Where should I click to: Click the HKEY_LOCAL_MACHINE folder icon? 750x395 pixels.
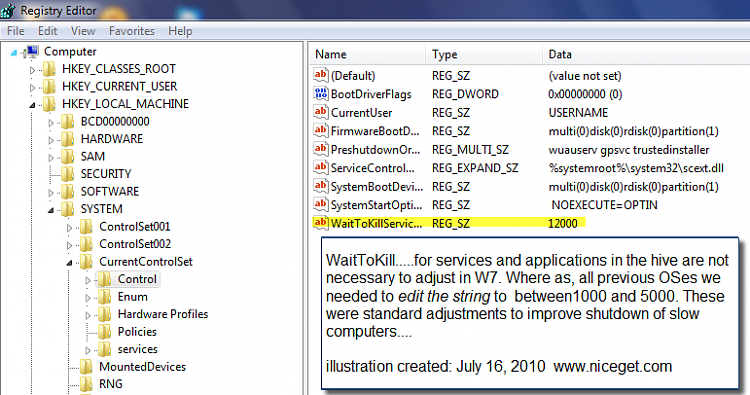(x=49, y=104)
